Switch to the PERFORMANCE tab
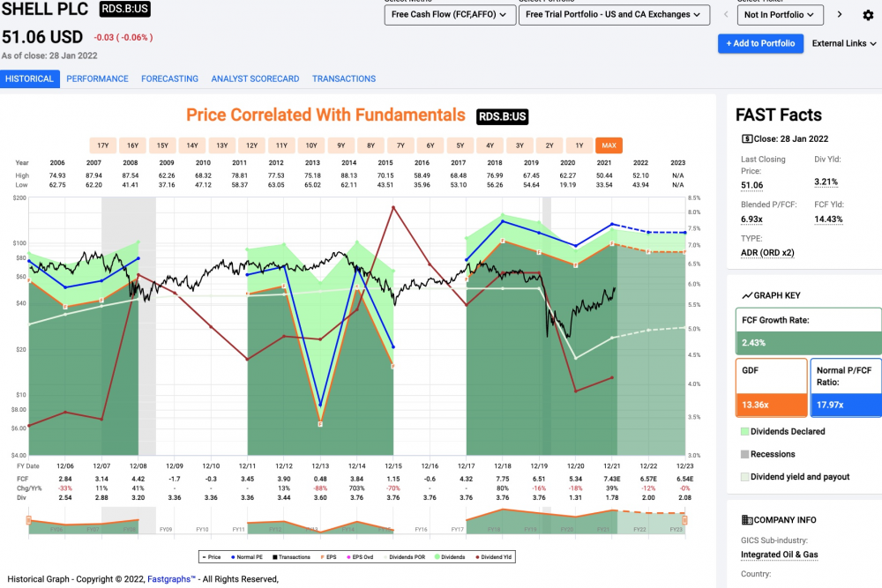Image resolution: width=882 pixels, height=588 pixels. 97,78
